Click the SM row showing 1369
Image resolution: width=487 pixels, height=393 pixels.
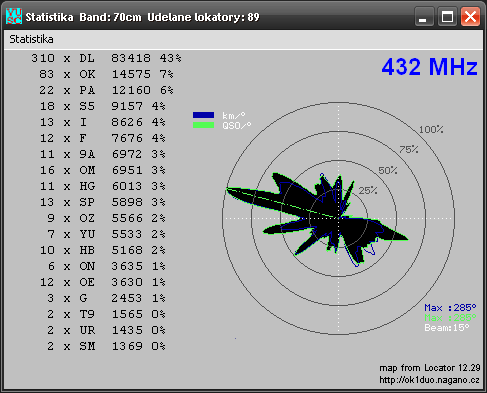point(106,346)
